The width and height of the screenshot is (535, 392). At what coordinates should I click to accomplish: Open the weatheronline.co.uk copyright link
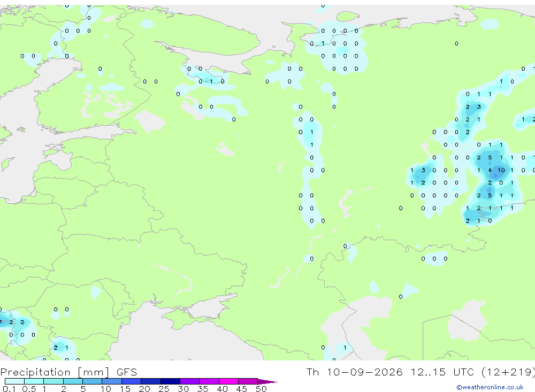(490, 387)
